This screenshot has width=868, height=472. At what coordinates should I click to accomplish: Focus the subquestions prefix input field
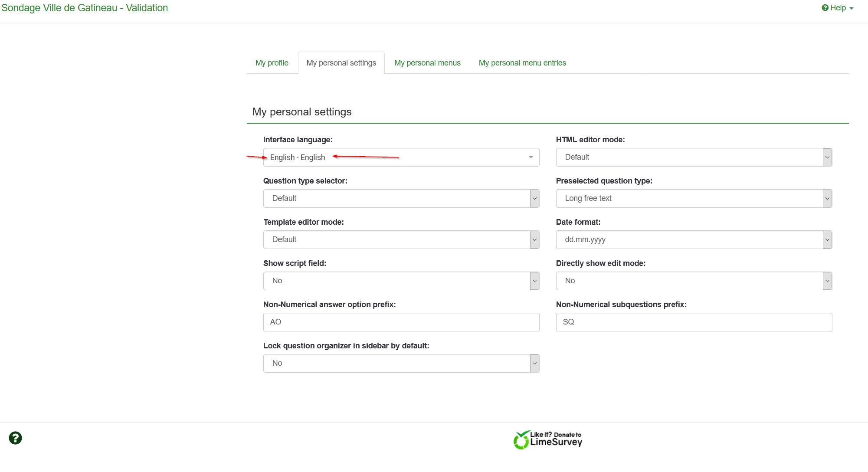(x=694, y=322)
